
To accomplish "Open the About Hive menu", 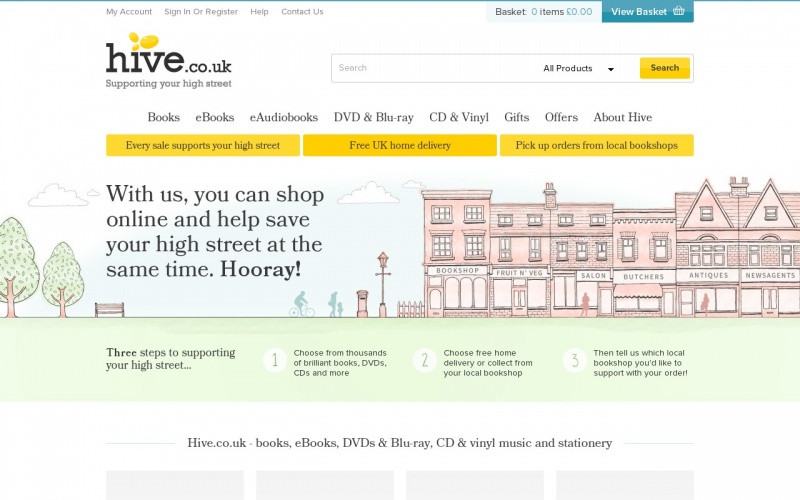I will pos(622,117).
